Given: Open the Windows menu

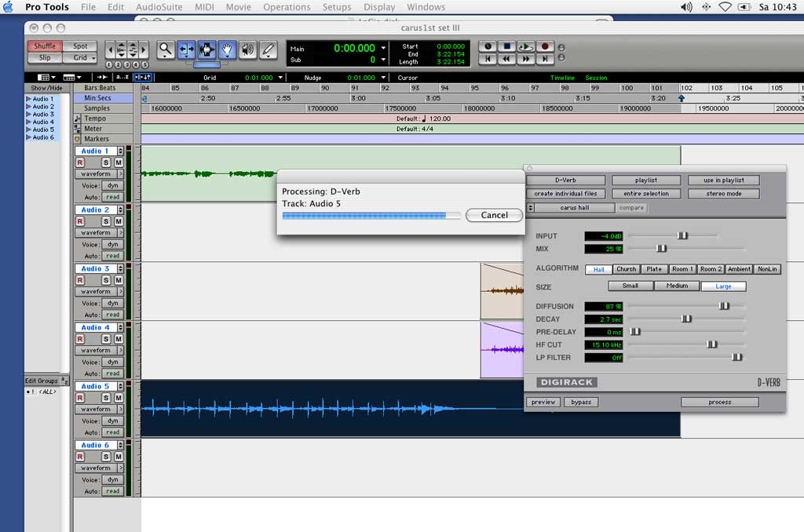Looking at the screenshot, I should (x=426, y=7).
